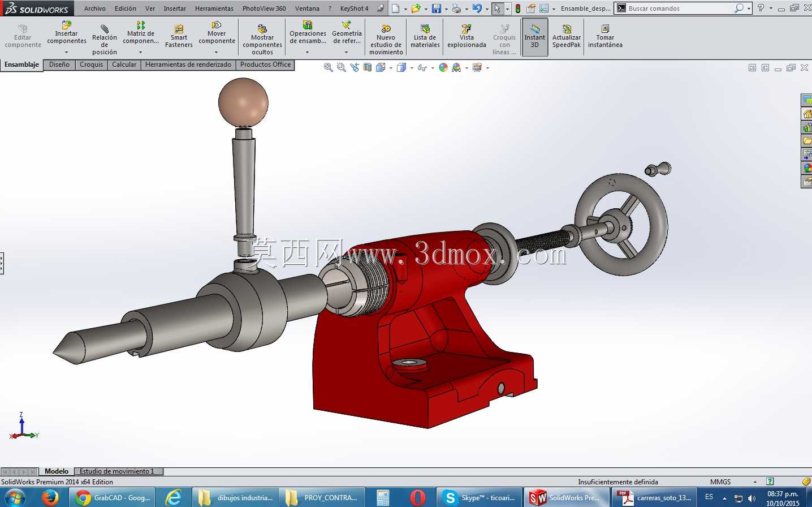The width and height of the screenshot is (812, 507).
Task: Open Operaciones de ensamblaje tool
Action: point(308,33)
